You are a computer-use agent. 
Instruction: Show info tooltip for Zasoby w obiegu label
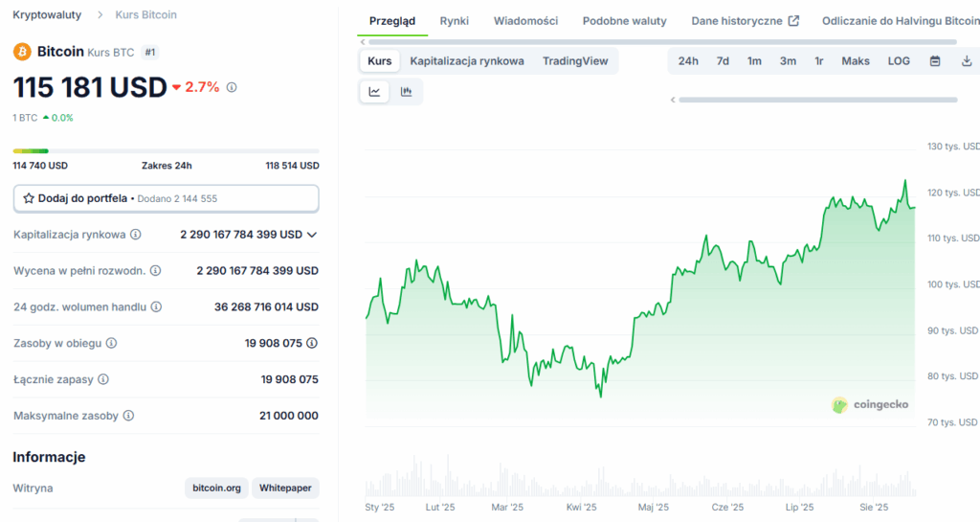click(x=111, y=343)
